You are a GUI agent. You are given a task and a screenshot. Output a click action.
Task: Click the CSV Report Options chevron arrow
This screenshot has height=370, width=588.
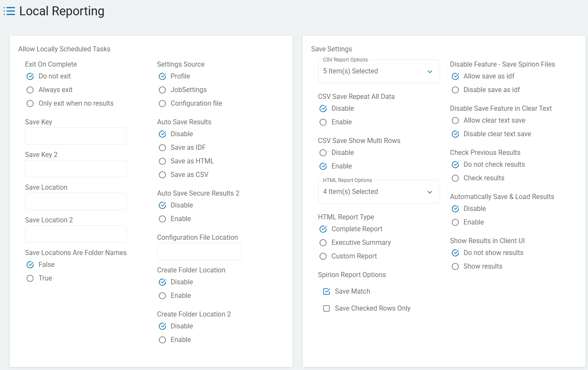pyautogui.click(x=430, y=71)
